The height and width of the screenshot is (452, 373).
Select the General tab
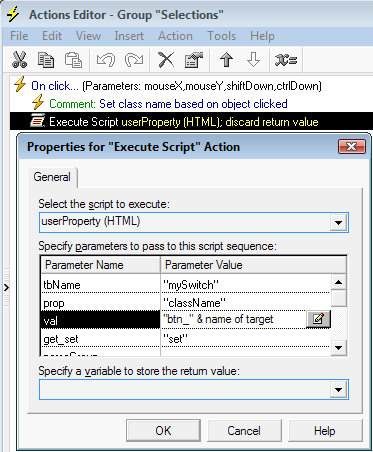(52, 177)
